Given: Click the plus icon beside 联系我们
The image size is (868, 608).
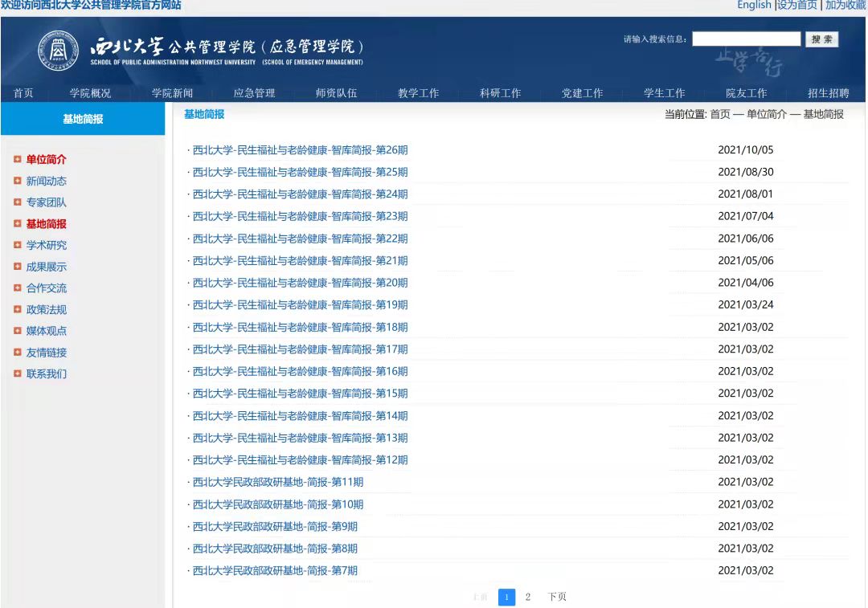Looking at the screenshot, I should click(17, 373).
